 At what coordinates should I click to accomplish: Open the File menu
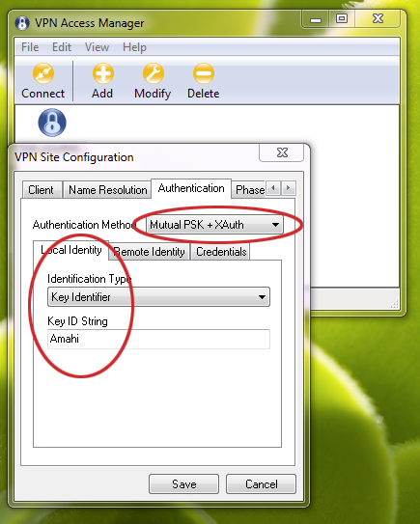pyautogui.click(x=30, y=47)
